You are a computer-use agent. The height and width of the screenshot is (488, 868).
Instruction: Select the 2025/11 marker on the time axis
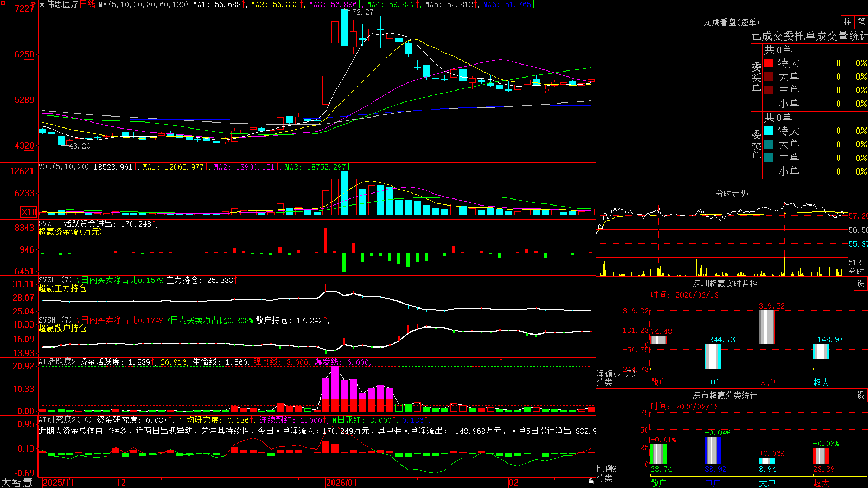point(58,483)
